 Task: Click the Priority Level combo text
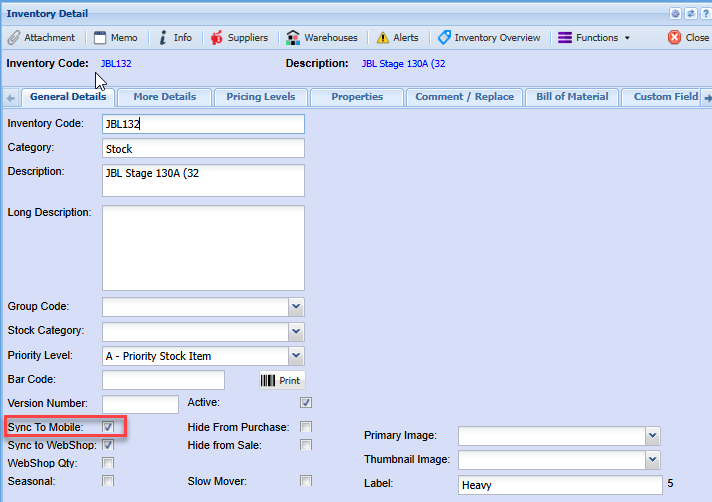pos(196,356)
